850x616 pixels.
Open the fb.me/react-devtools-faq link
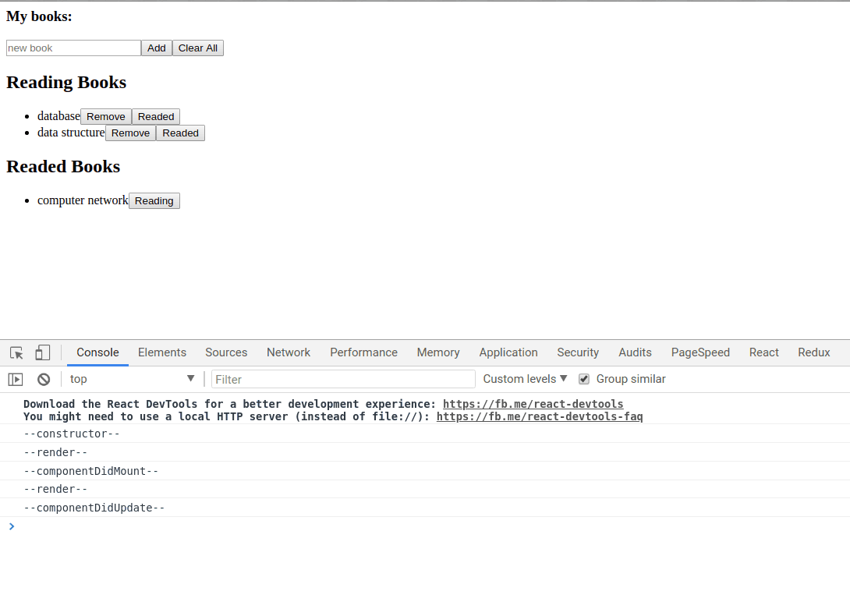[539, 416]
